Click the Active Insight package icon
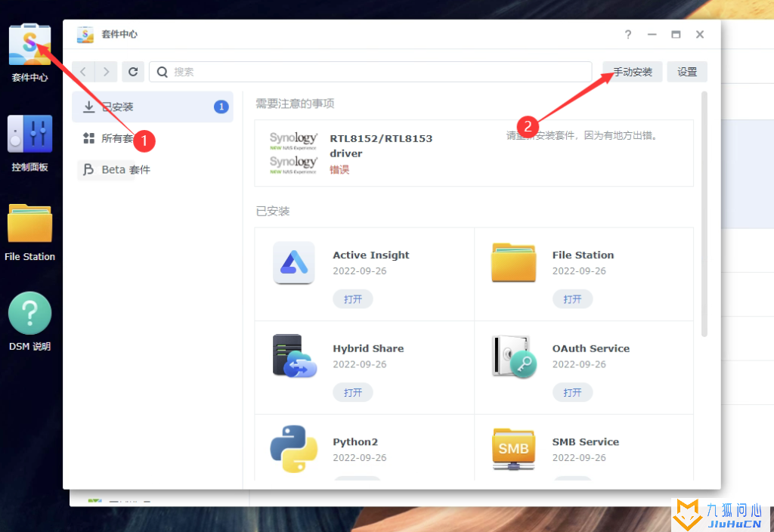Image resolution: width=774 pixels, height=532 pixels. click(x=294, y=262)
